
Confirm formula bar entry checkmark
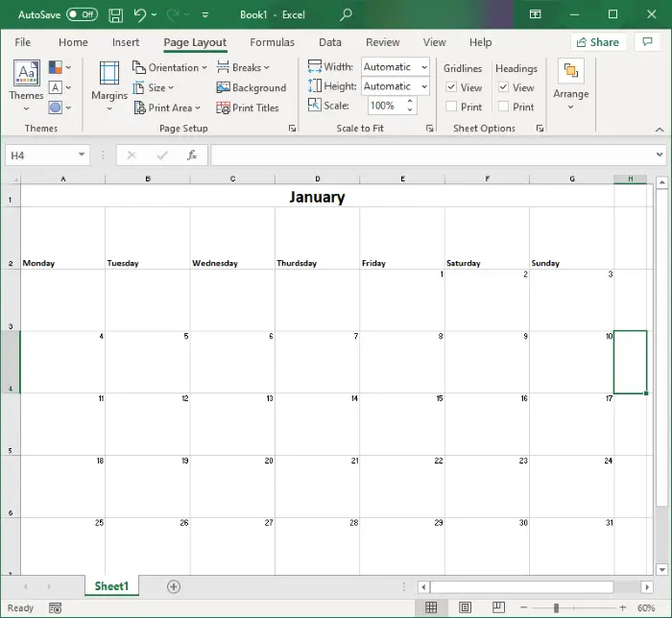pyautogui.click(x=162, y=155)
